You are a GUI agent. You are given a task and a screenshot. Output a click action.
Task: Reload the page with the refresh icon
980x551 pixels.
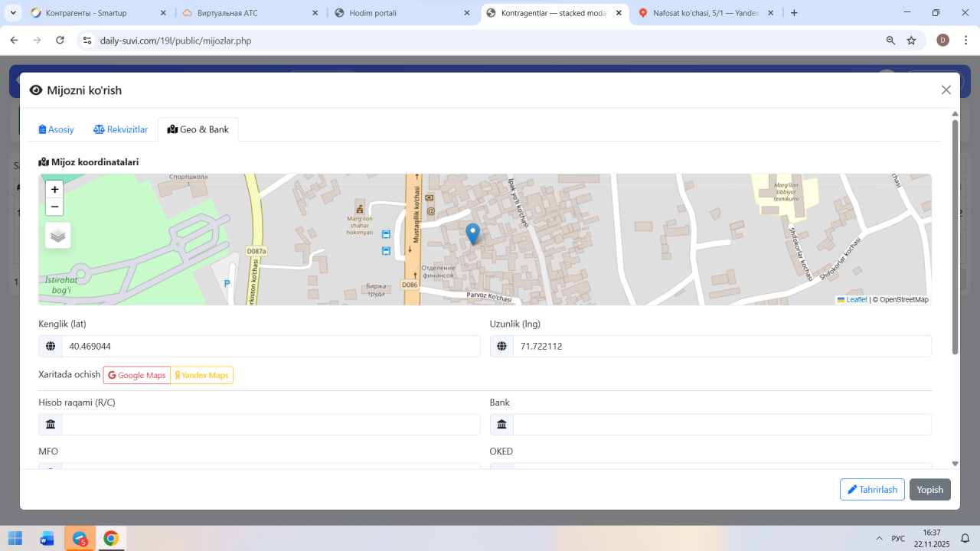pos(60,41)
